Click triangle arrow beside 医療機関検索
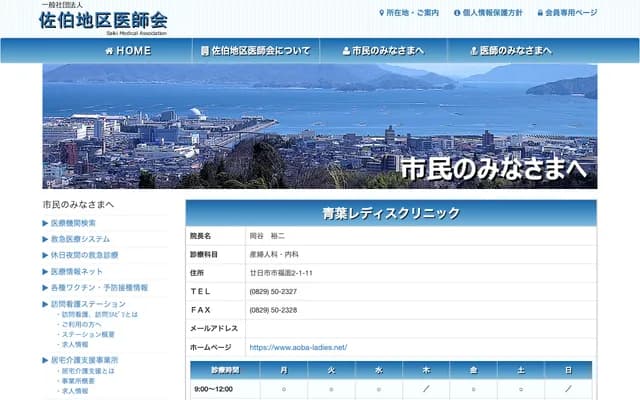 46,223
